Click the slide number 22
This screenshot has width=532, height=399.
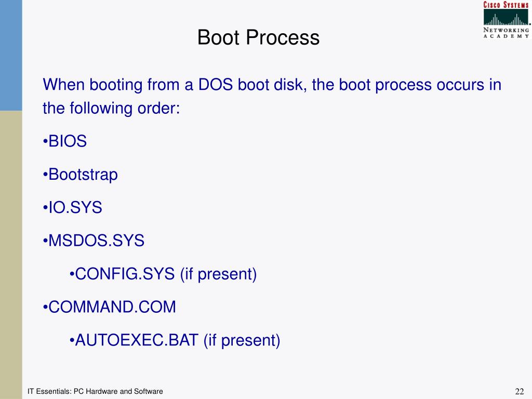coord(520,391)
